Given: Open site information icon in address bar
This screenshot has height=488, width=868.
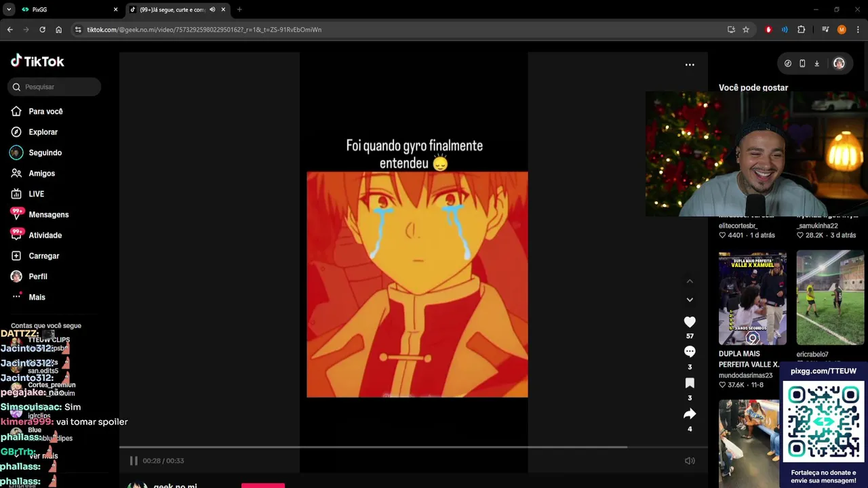Looking at the screenshot, I should 78,30.
